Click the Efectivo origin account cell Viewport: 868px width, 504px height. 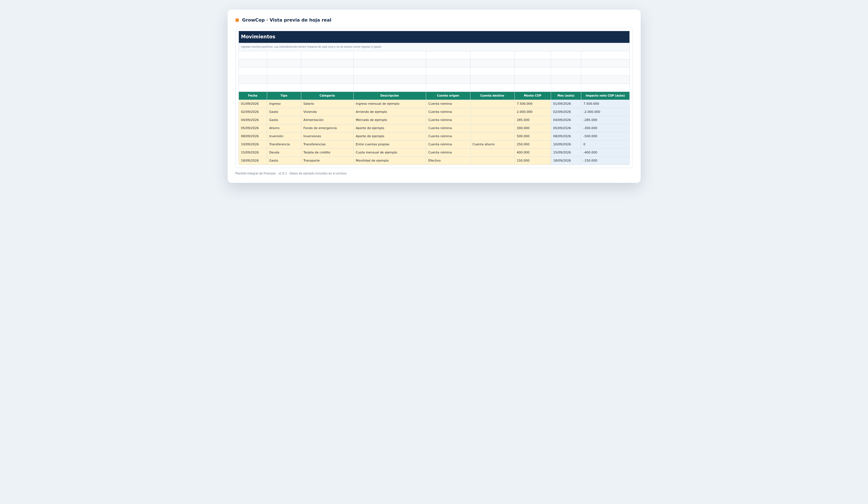tap(448, 160)
